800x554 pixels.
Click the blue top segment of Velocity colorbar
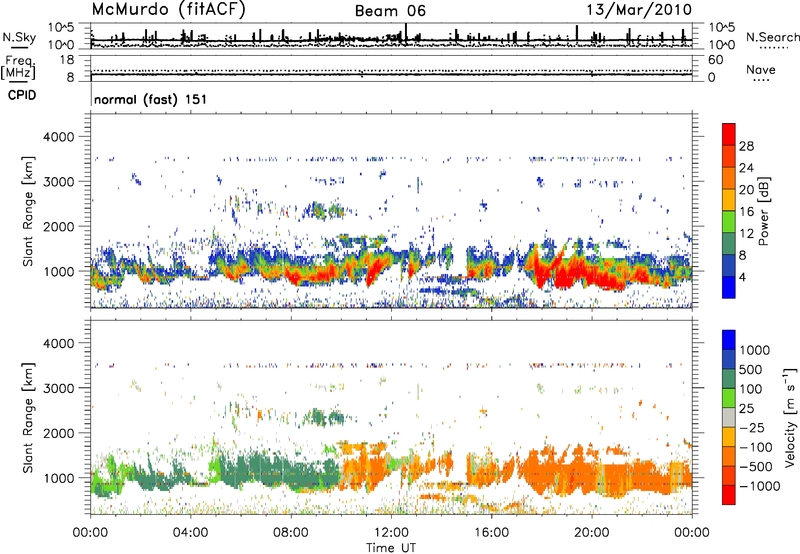[x=729, y=340]
